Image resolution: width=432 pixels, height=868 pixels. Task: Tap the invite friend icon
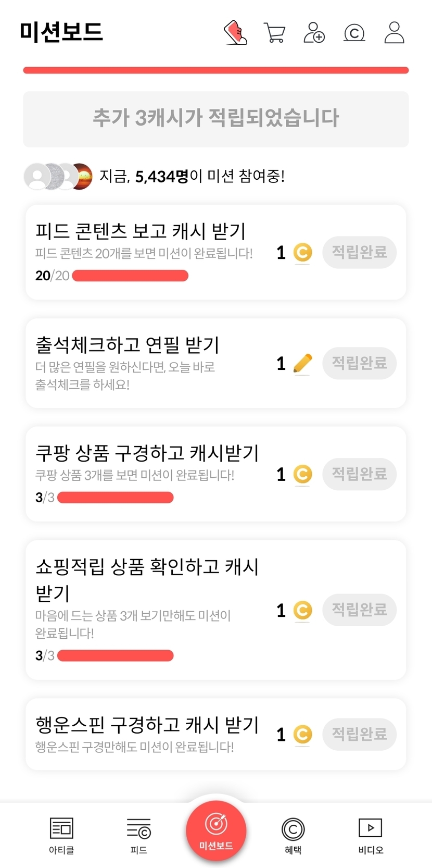314,33
